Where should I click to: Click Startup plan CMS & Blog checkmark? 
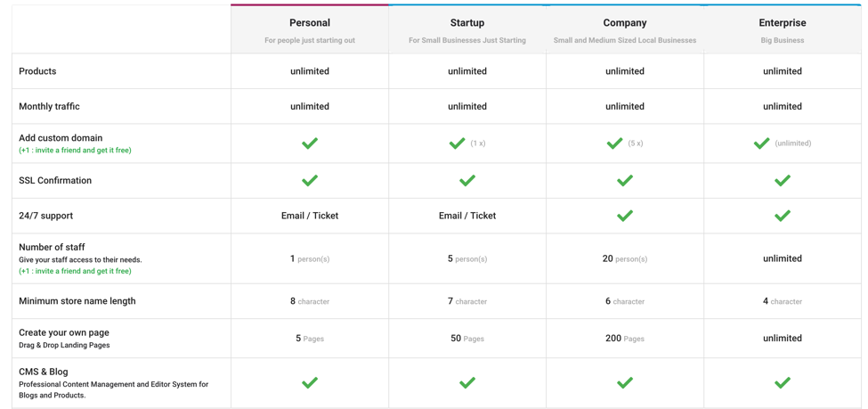click(x=467, y=382)
